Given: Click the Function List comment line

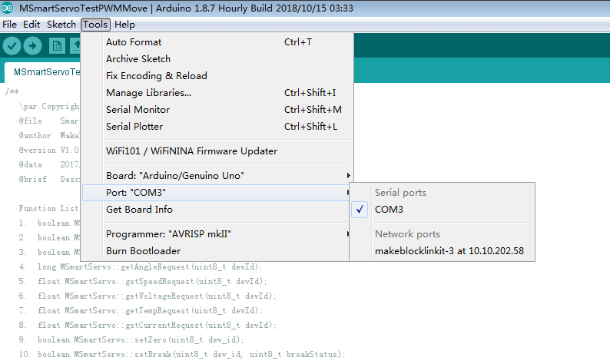Looking at the screenshot, I should click(49, 208).
